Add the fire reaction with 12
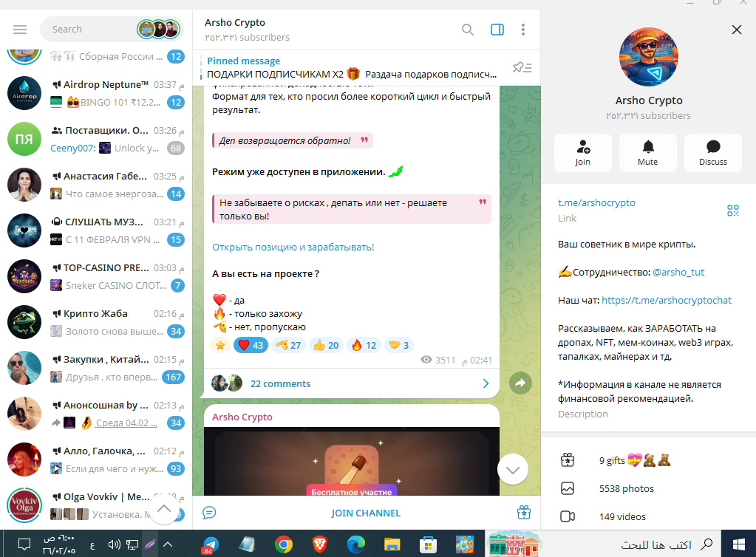This screenshot has width=756, height=557. coord(364,345)
